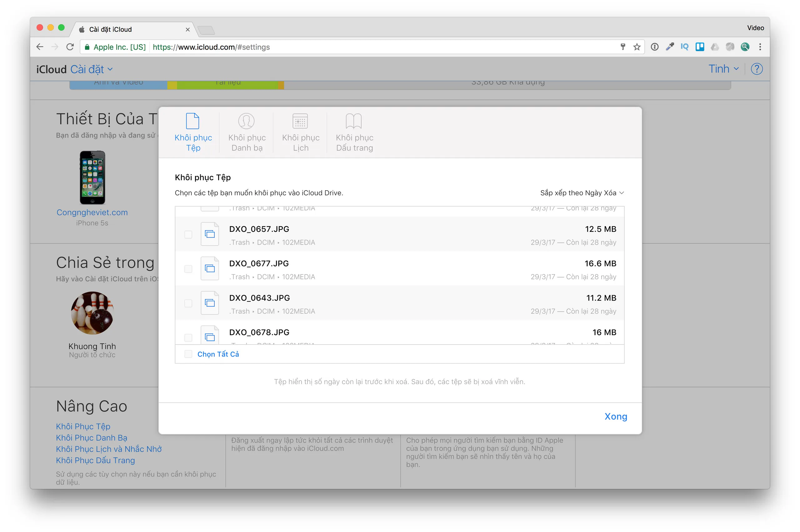Click the browser forward arrow

[55, 47]
